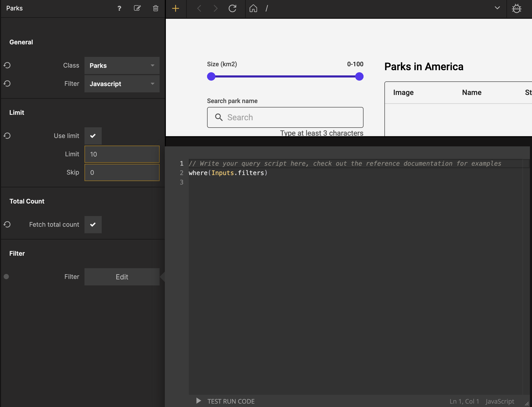Viewport: 532px width, 407px height.
Task: Reset the Use limit property
Action: pos(7,136)
